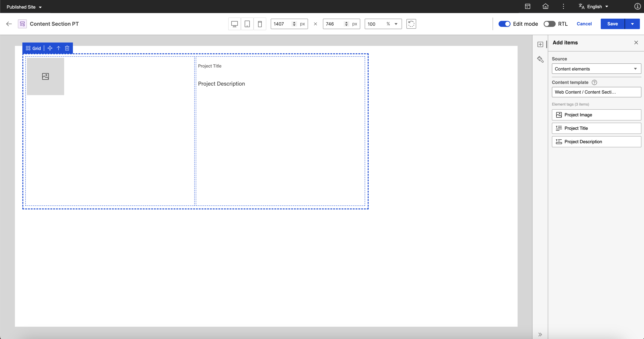Click the home icon in top bar
The height and width of the screenshot is (339, 644).
[x=545, y=7]
